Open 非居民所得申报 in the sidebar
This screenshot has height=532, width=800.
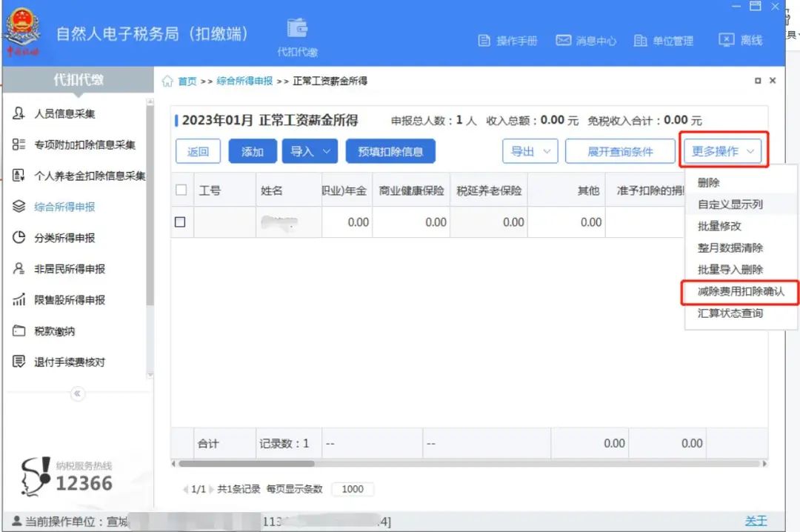click(x=70, y=268)
